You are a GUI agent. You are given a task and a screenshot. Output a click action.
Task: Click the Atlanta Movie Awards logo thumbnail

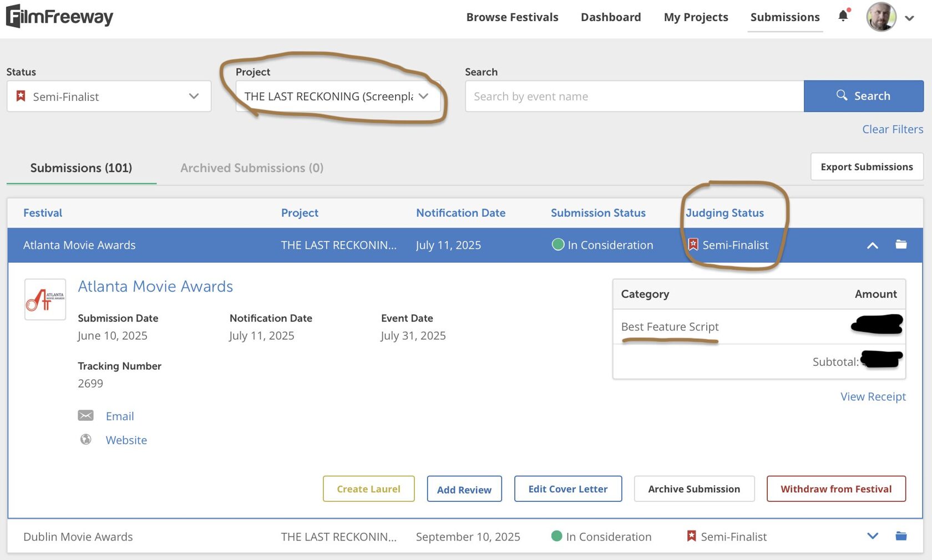(x=45, y=299)
